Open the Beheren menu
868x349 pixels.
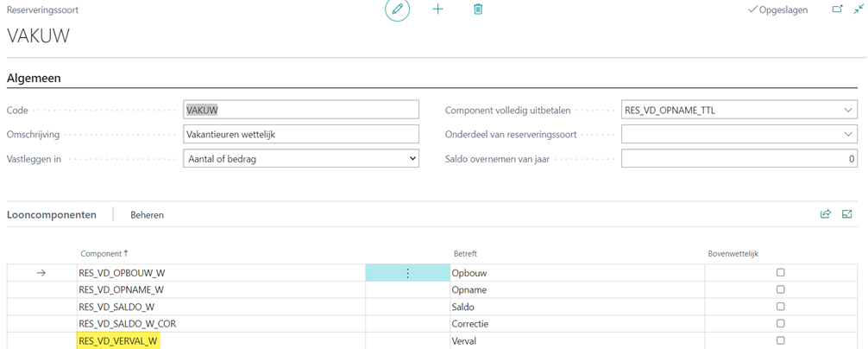(x=147, y=215)
